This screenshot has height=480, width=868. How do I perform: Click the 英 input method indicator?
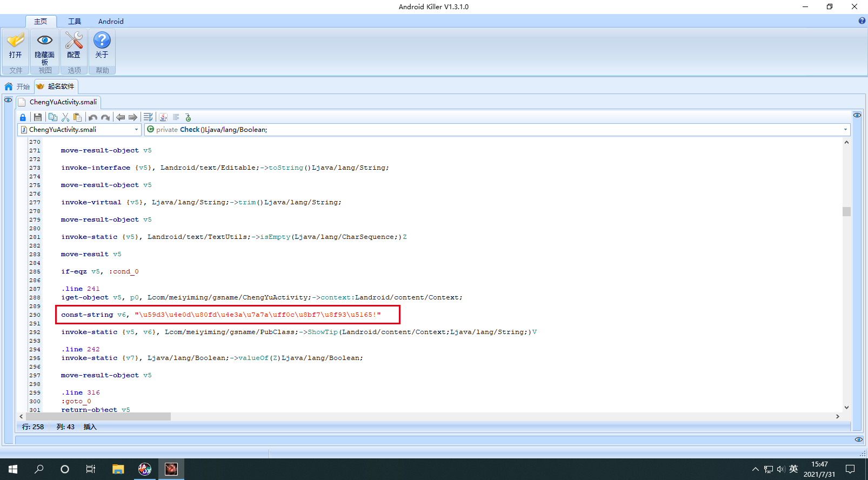coord(793,469)
